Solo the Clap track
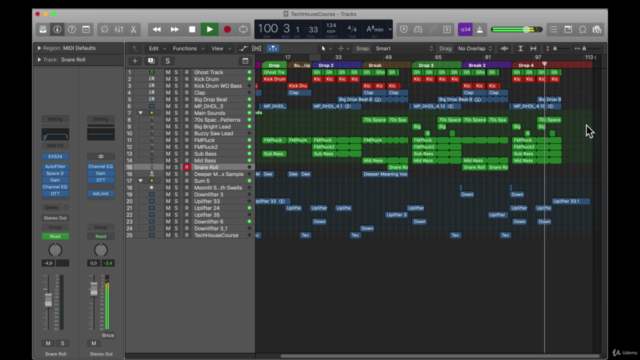Viewport: 640px width, 360px height. click(x=176, y=93)
